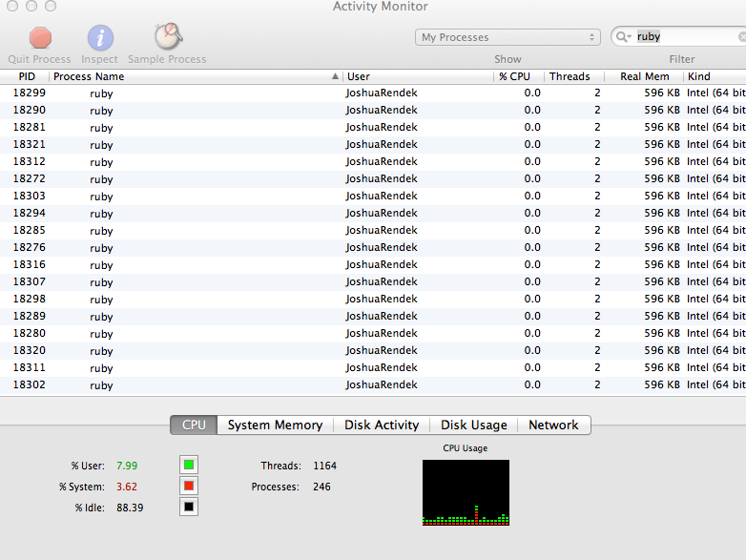Sort by User column header

(x=419, y=76)
